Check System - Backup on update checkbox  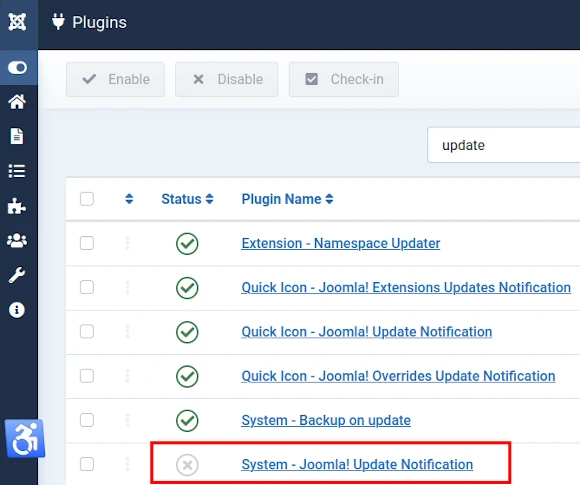tap(87, 420)
